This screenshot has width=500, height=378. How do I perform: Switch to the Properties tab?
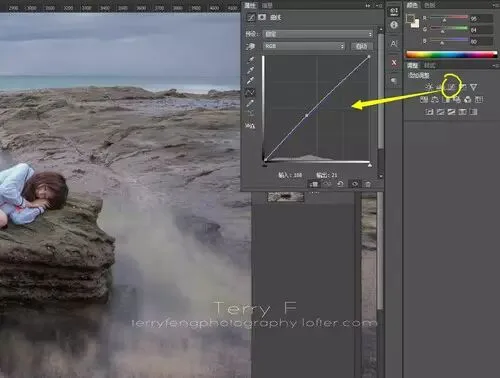click(250, 5)
